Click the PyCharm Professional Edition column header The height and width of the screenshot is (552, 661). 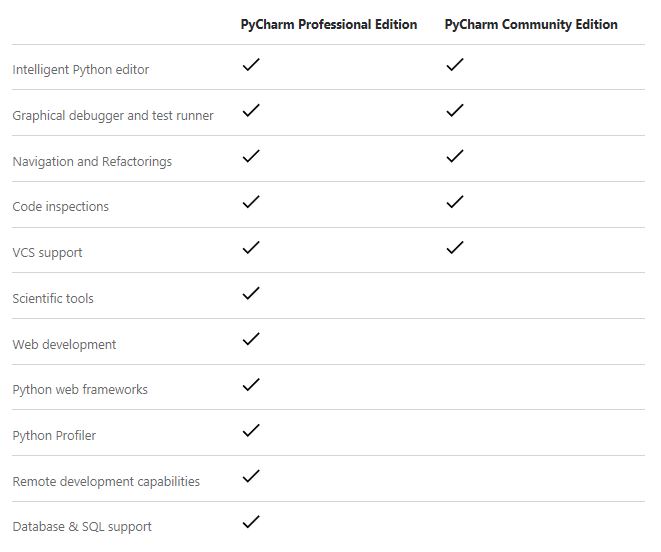(x=329, y=24)
